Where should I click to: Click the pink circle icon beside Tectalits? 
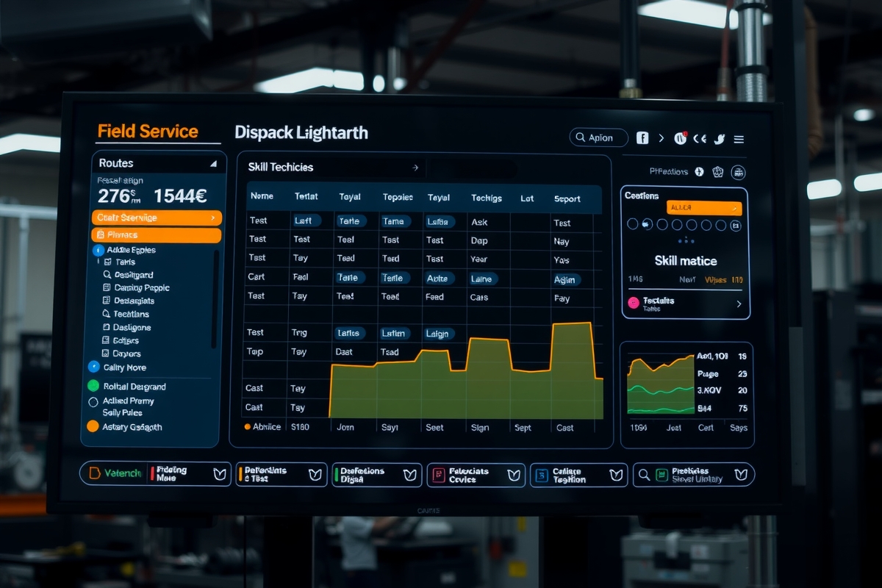point(634,303)
